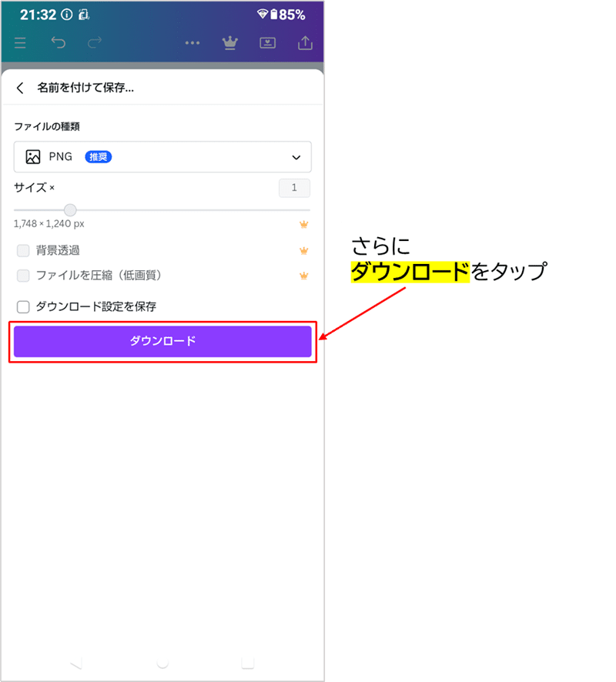616x682 pixels.
Task: Check ダウンロード設定を保存 option
Action: [x=23, y=306]
